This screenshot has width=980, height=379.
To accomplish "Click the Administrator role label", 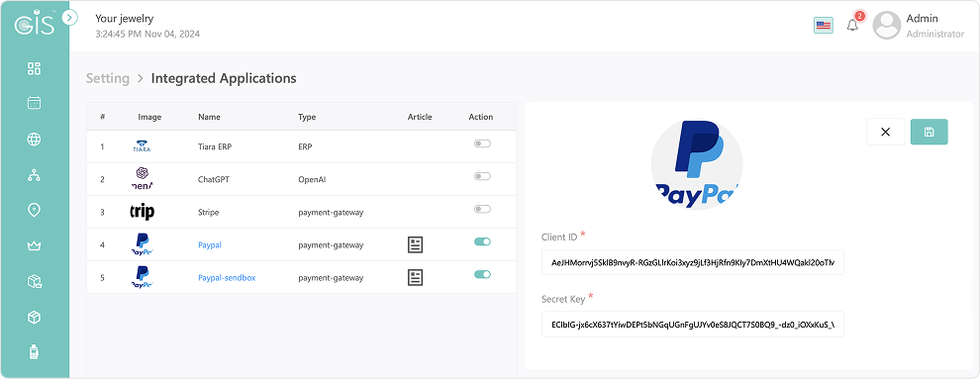I will pyautogui.click(x=935, y=35).
